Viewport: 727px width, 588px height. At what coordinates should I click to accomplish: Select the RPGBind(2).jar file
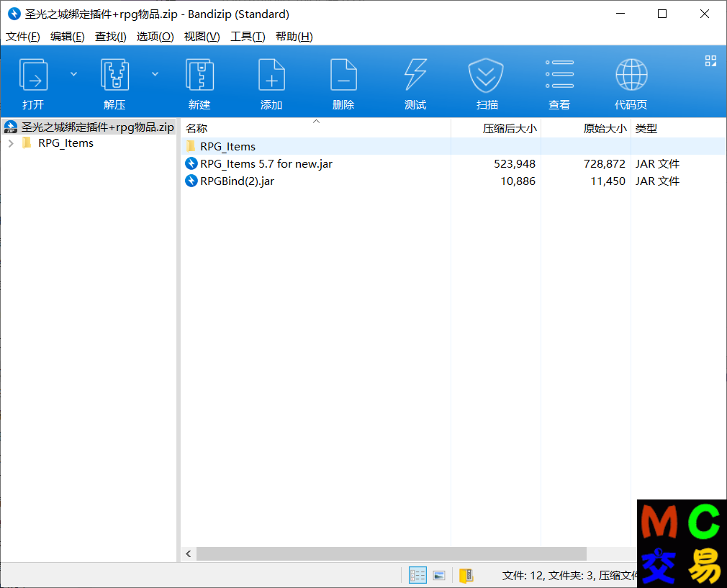(x=237, y=181)
